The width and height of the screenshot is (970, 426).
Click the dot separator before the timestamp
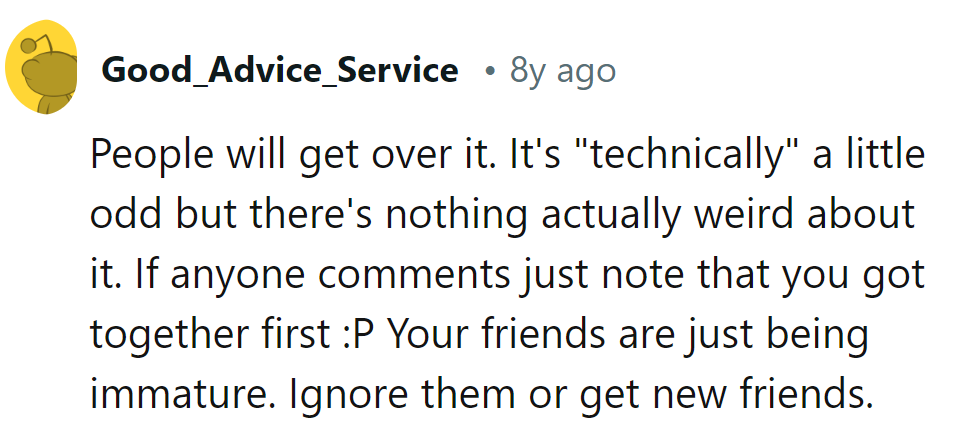click(487, 71)
